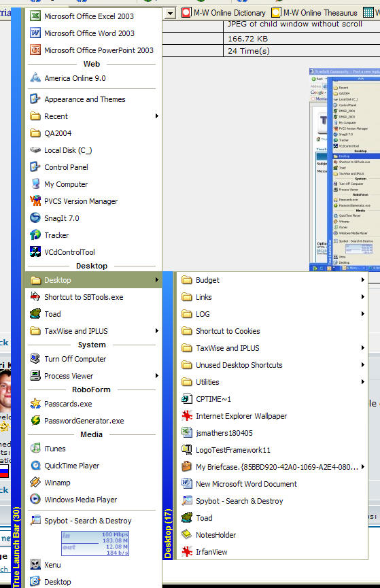This screenshot has height=588, width=380.
Task: Expand Unused Desktop Shortcuts arrow
Action: (x=363, y=365)
